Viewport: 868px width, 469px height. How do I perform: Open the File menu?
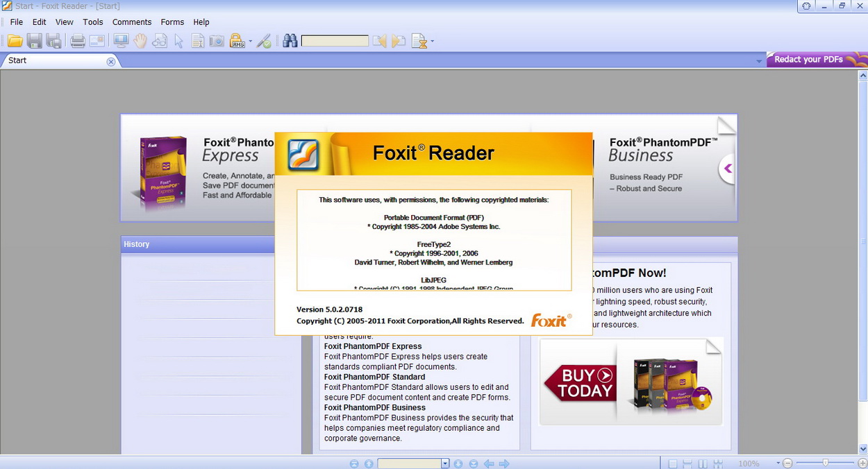(17, 22)
